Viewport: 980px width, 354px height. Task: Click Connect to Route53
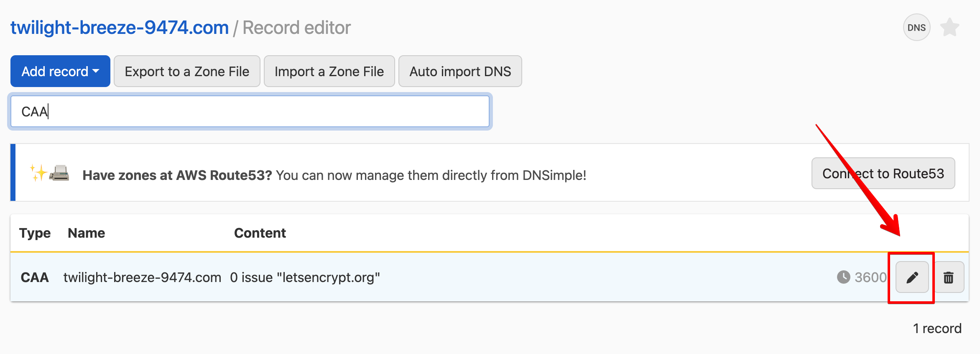click(x=883, y=173)
